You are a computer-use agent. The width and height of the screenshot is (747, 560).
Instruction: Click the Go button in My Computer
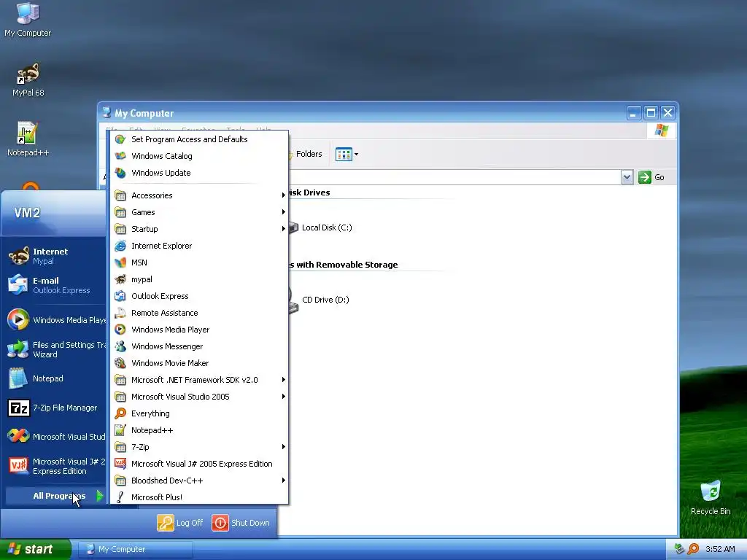[651, 177]
